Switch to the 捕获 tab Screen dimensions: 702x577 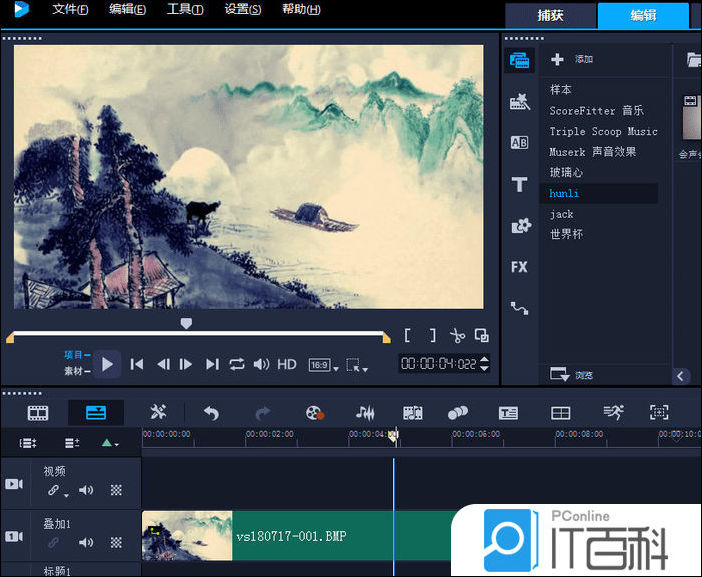[549, 16]
